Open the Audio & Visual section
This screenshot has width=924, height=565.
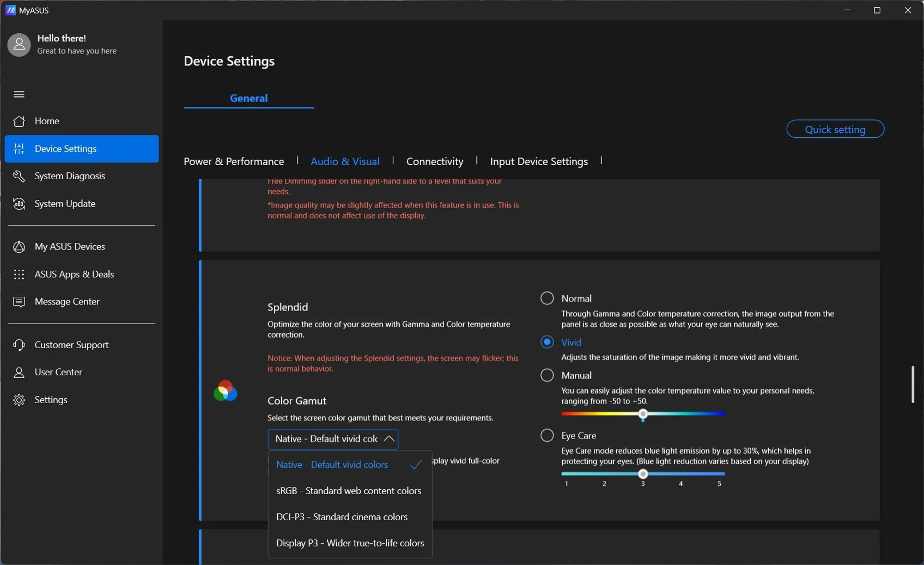[x=345, y=161]
